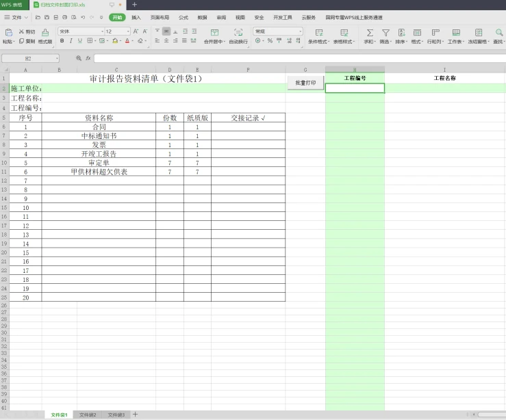Click the Increase font size A+ icon
The image size is (506, 420).
point(136,31)
